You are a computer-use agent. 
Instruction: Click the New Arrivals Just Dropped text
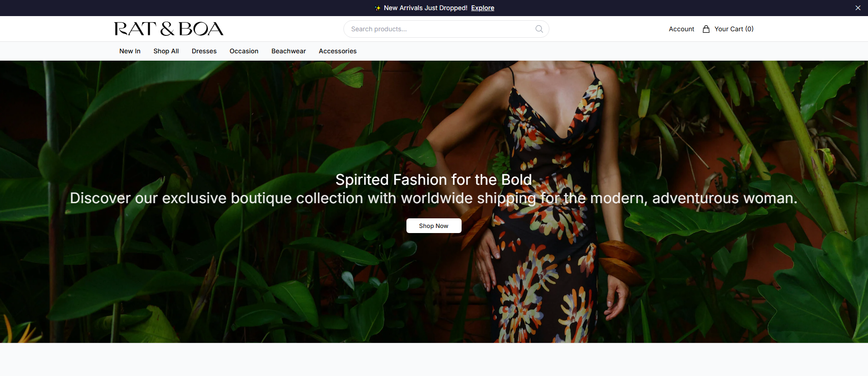pyautogui.click(x=426, y=8)
